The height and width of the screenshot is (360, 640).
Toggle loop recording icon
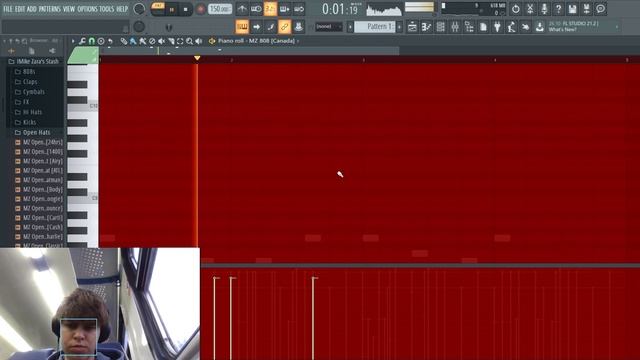click(x=299, y=9)
